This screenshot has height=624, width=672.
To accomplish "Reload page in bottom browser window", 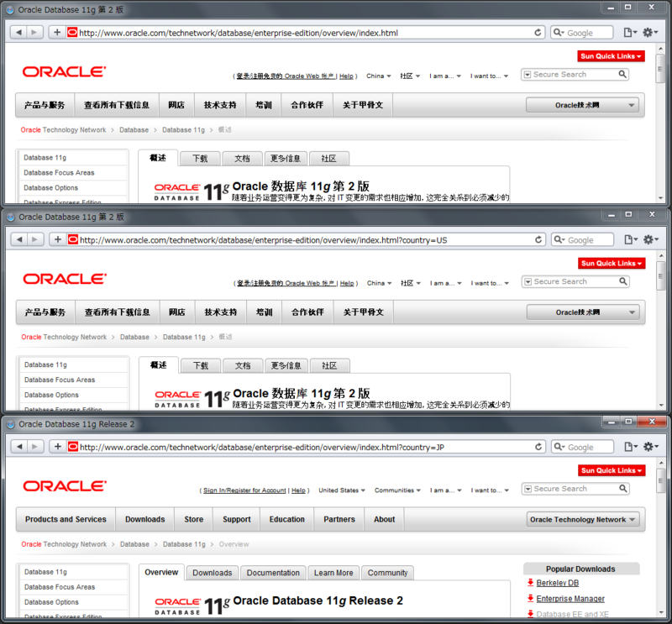I will [x=538, y=447].
